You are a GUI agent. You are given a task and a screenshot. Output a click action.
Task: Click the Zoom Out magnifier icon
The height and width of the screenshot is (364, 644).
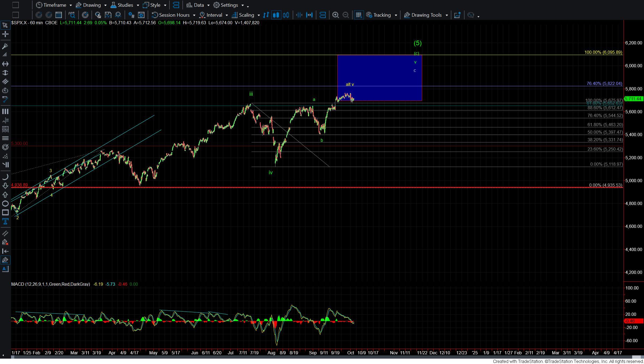pyautogui.click(x=346, y=15)
